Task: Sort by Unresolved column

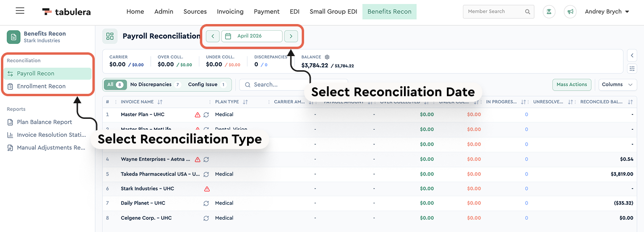Action: (570, 102)
